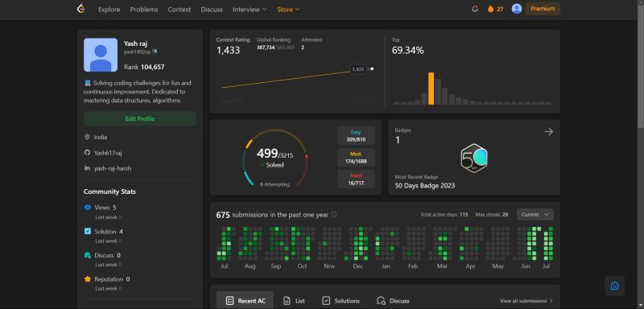Expand the Interview dropdown menu
Screen dimensions: 644x309
point(250,9)
